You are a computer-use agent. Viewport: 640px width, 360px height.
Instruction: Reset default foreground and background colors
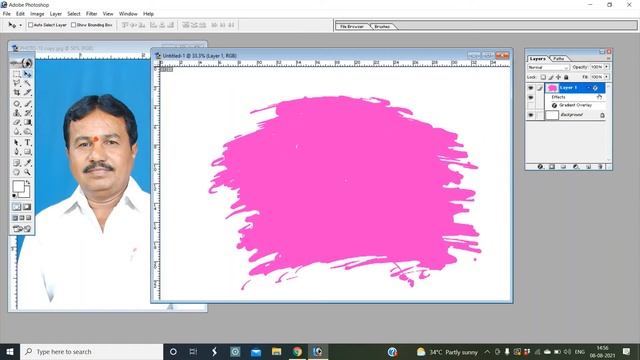(x=15, y=196)
